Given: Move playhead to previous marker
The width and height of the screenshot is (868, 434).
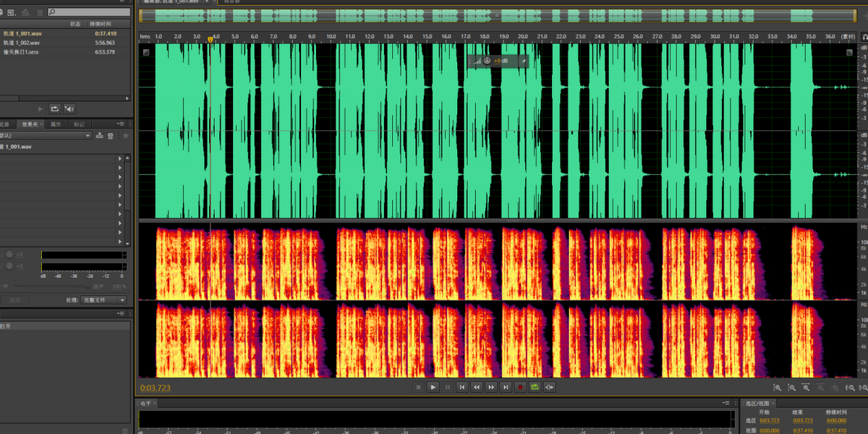Looking at the screenshot, I should tap(462, 387).
